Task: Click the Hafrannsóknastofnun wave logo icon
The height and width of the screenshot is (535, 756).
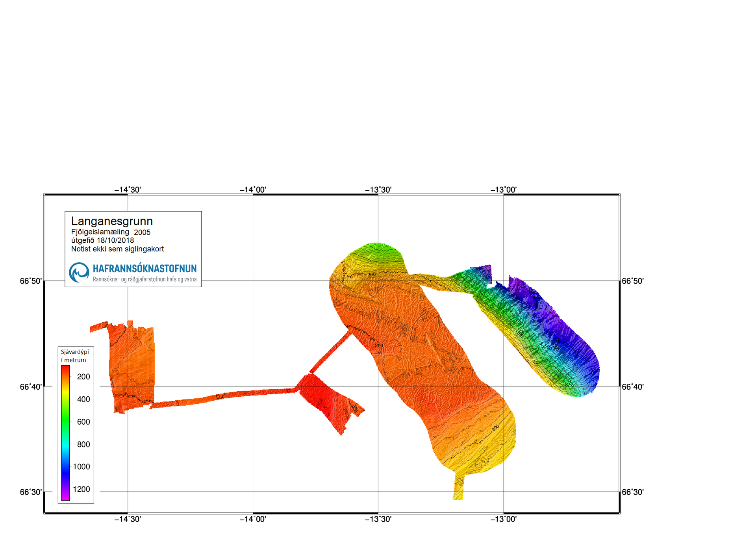Action: pos(79,272)
